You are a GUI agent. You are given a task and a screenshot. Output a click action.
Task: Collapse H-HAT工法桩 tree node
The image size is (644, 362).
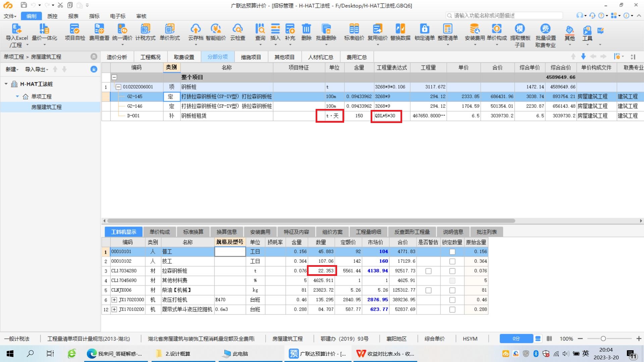pyautogui.click(x=6, y=84)
